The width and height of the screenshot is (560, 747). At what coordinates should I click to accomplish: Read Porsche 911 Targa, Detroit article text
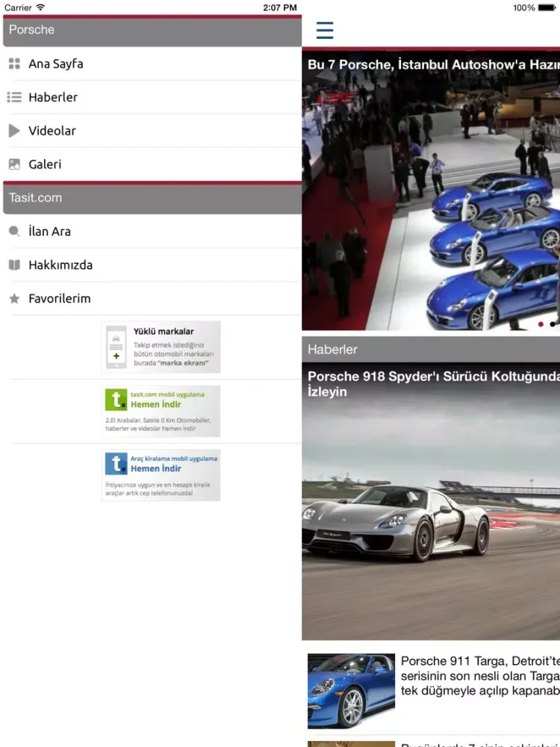tap(480, 675)
